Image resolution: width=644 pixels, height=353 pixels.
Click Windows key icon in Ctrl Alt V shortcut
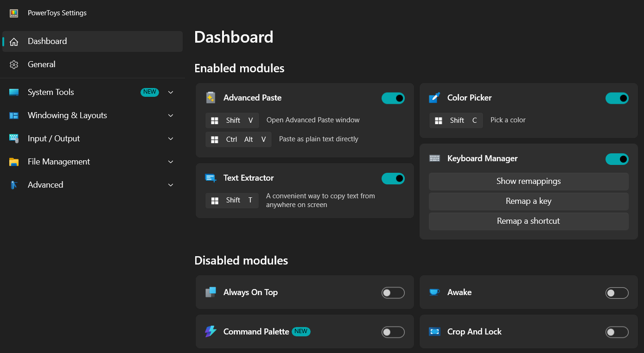point(215,140)
